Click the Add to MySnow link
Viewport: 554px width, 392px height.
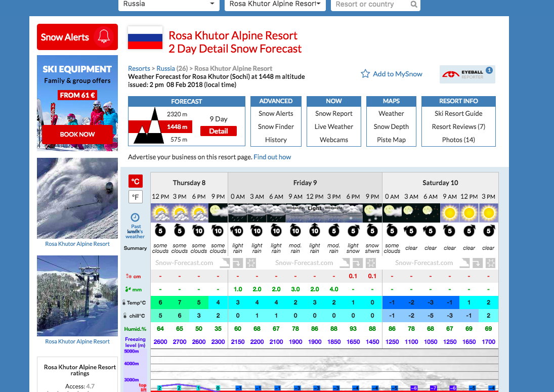pos(398,74)
